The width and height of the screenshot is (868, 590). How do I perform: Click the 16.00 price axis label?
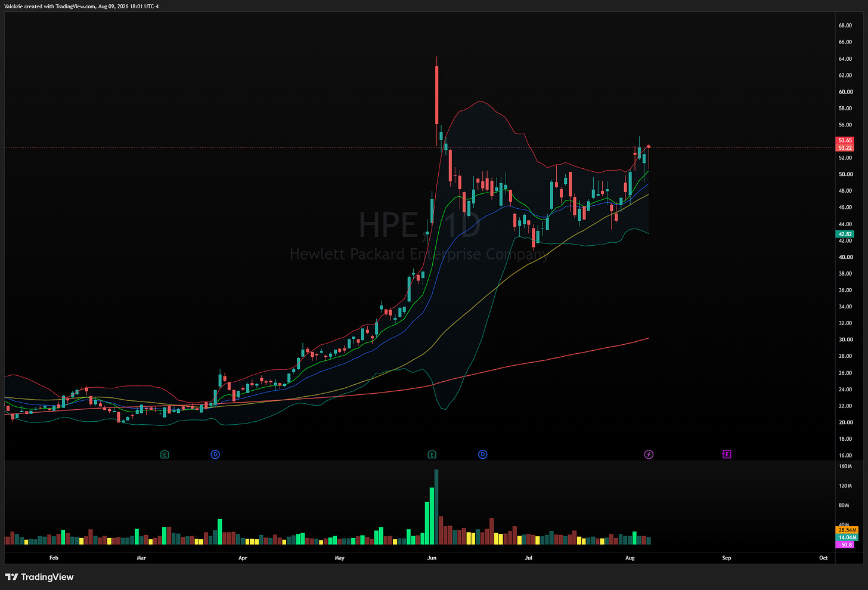[845, 455]
